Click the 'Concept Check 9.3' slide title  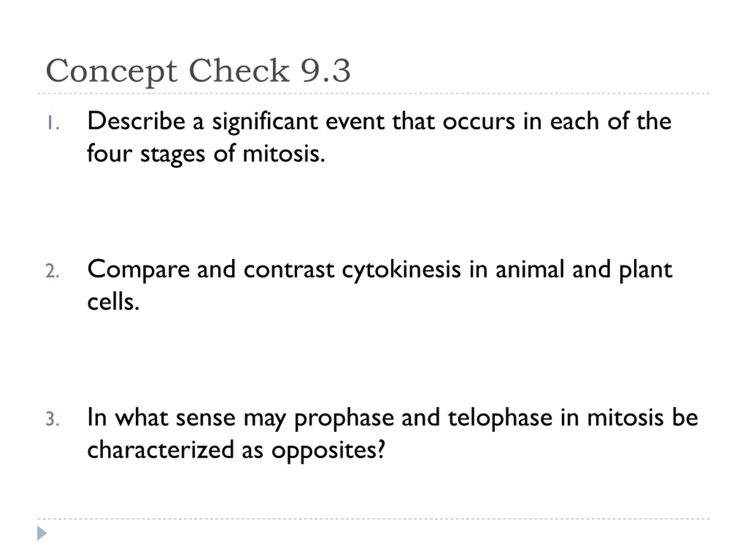click(x=198, y=71)
